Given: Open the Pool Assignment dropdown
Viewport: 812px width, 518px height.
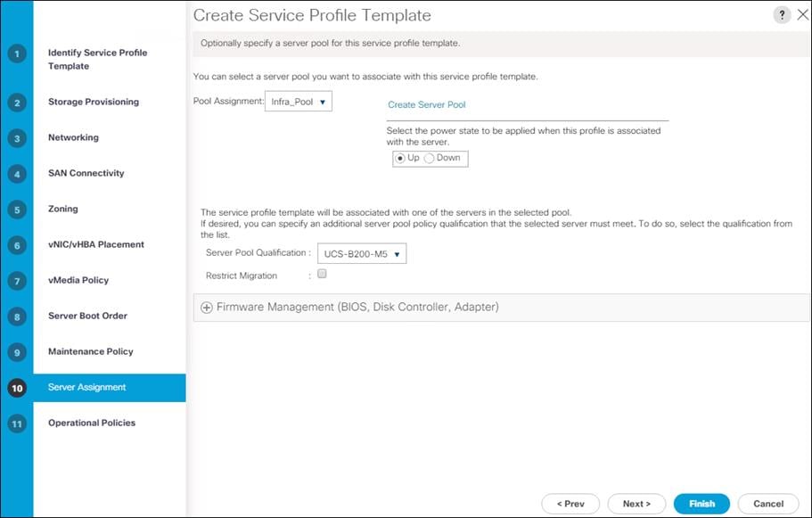Looking at the screenshot, I should [299, 102].
